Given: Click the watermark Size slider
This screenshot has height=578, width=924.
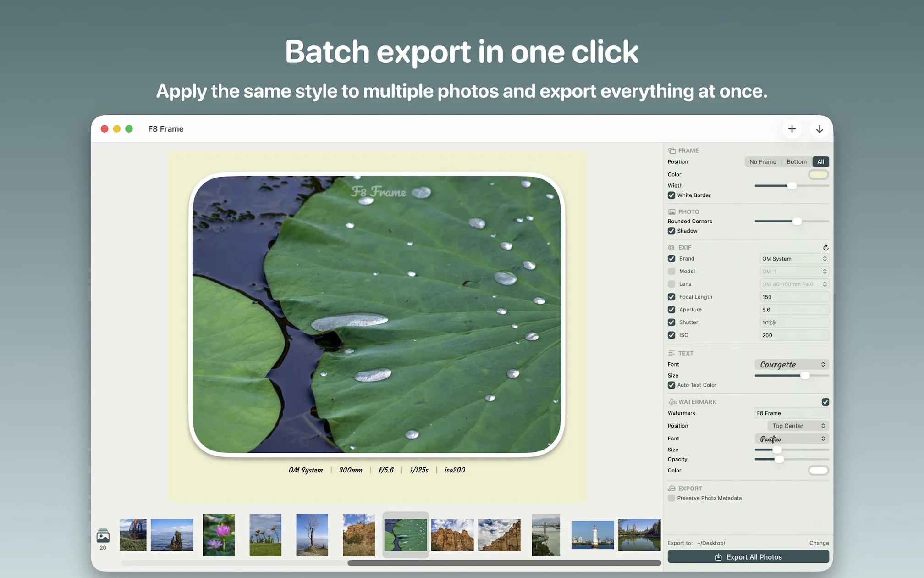Looking at the screenshot, I should 792,450.
